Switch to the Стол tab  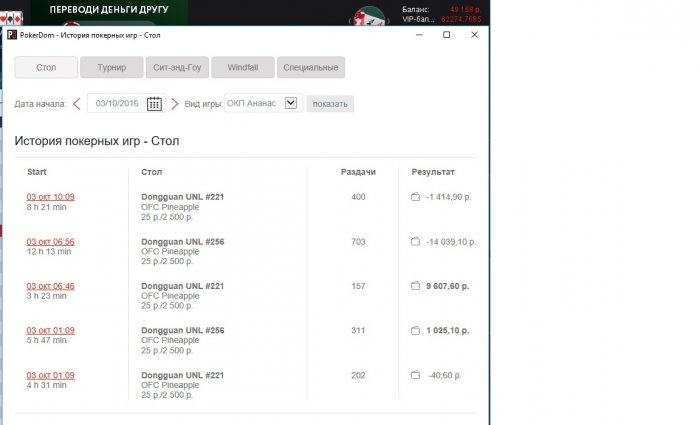point(46,67)
